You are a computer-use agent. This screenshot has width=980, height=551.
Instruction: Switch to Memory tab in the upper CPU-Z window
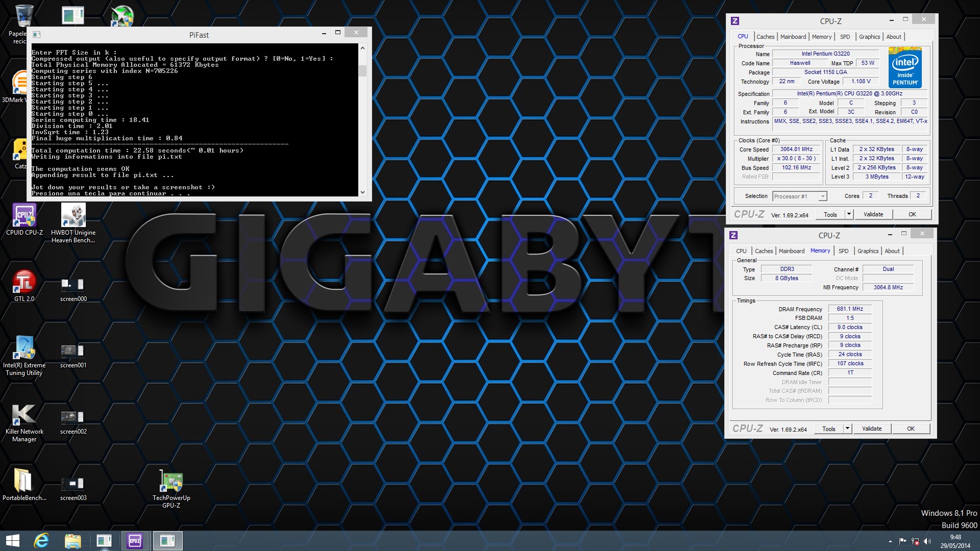(822, 37)
